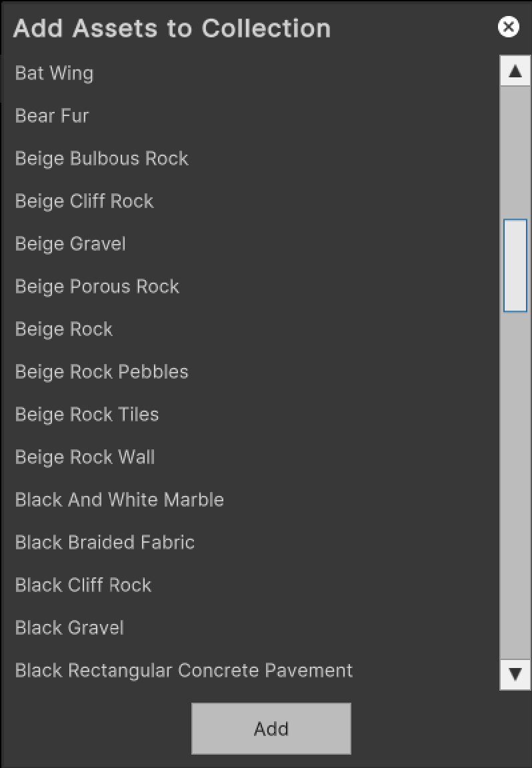The image size is (532, 768).
Task: Select Beige Porous Rock
Action: pos(97,287)
